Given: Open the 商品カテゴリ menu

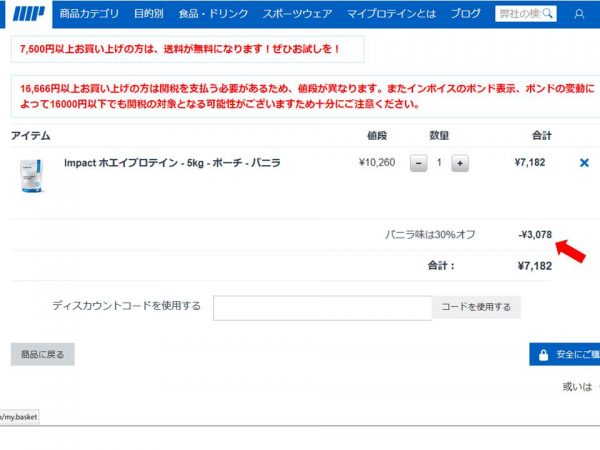Looking at the screenshot, I should pos(89,14).
